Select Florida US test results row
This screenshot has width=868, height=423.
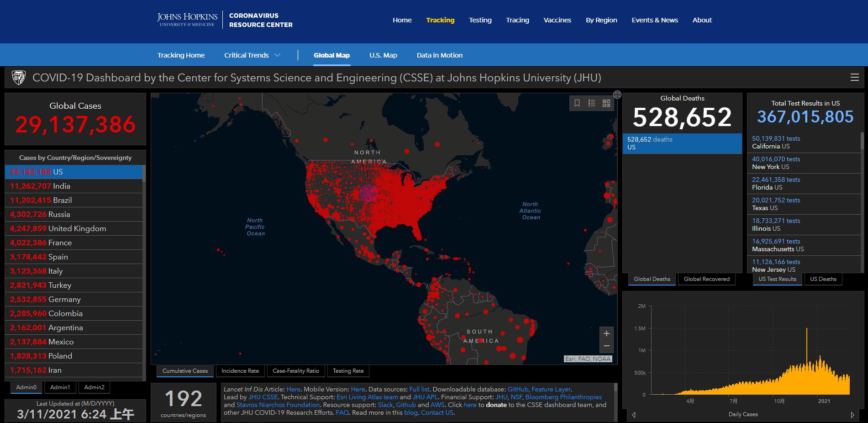(804, 184)
